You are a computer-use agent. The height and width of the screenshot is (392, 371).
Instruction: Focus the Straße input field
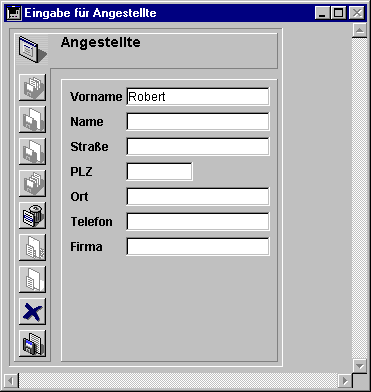click(x=198, y=147)
